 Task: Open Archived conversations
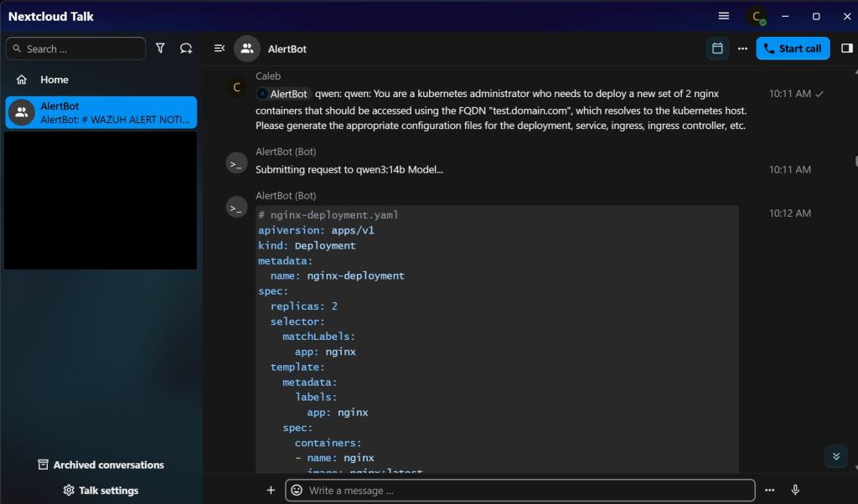coord(101,465)
